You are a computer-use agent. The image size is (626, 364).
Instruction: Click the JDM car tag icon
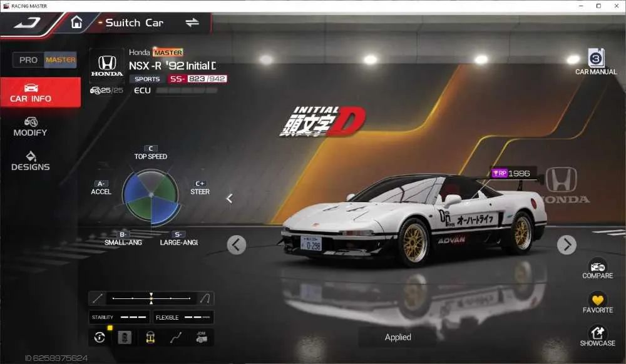[x=201, y=337]
